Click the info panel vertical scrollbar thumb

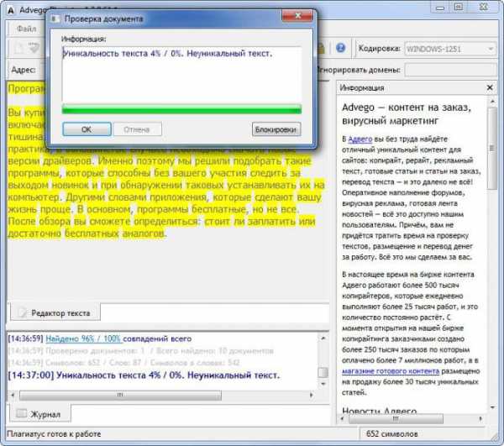click(x=492, y=148)
